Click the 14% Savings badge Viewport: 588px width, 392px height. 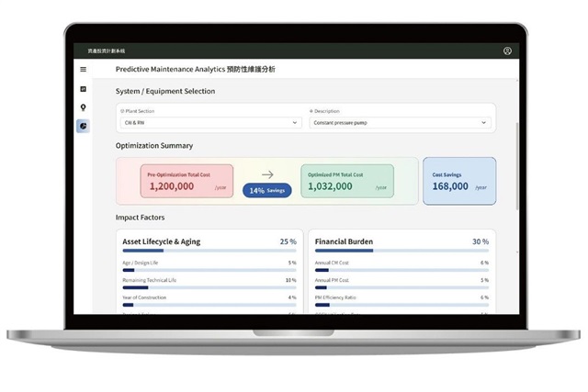267,190
